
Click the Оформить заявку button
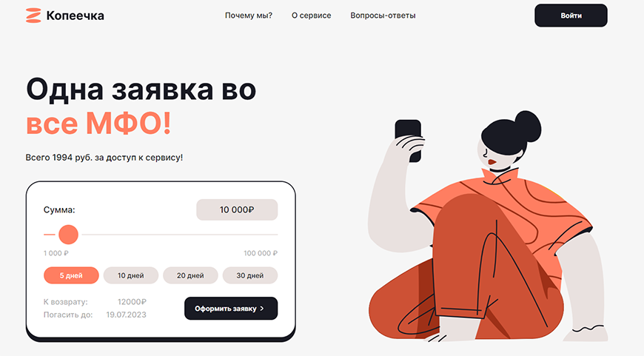pos(231,309)
